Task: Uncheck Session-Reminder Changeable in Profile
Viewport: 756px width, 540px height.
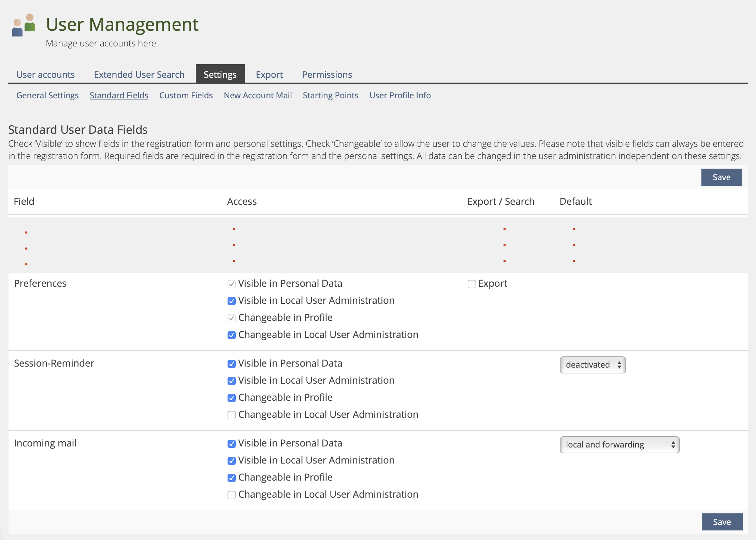Action: pyautogui.click(x=231, y=398)
